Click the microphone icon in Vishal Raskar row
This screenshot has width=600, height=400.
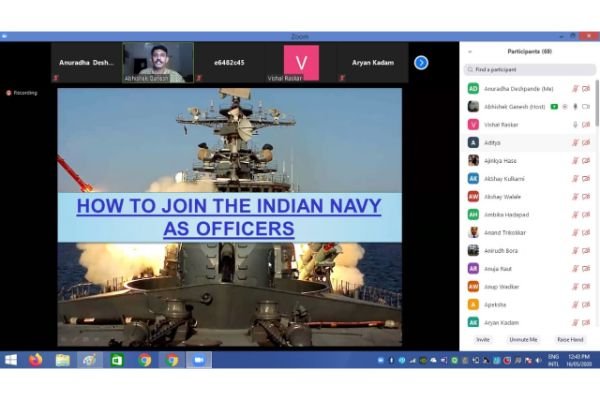click(x=575, y=125)
